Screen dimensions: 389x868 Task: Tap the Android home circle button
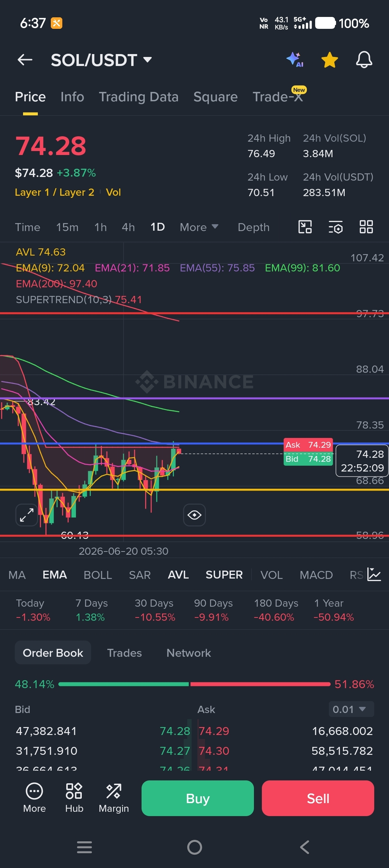click(194, 847)
